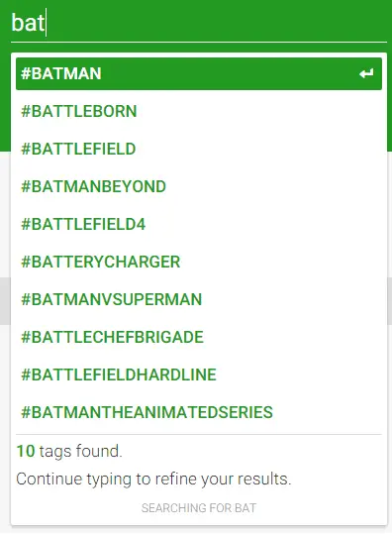Click the "10 tags found." result count
This screenshot has width=392, height=534.
click(x=69, y=451)
